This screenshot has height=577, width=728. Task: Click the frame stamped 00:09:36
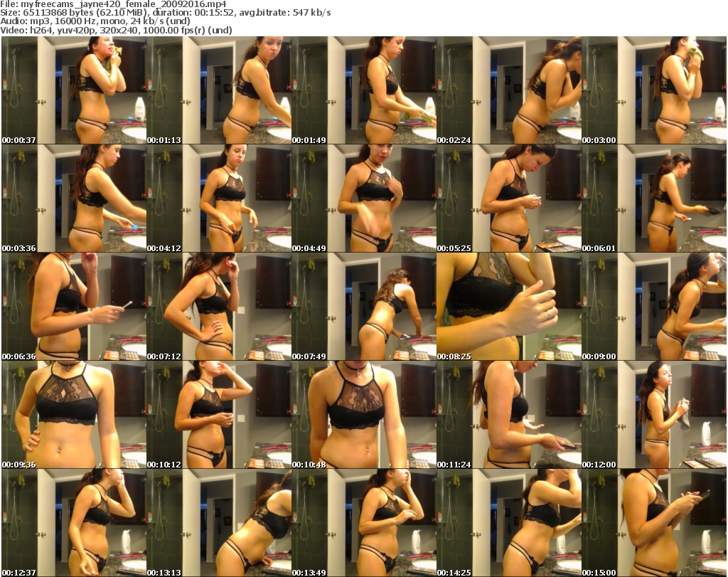pyautogui.click(x=74, y=415)
